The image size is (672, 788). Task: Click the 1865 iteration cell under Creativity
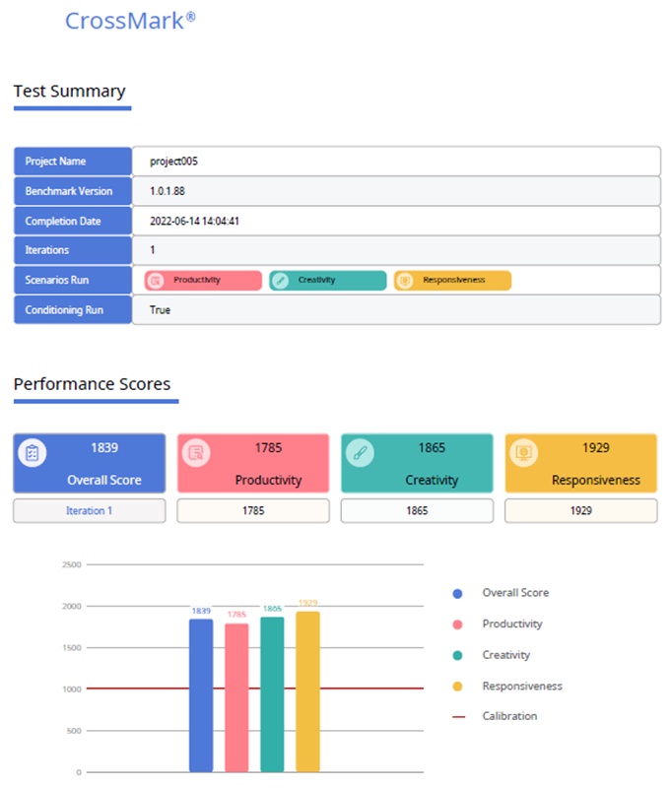click(417, 510)
